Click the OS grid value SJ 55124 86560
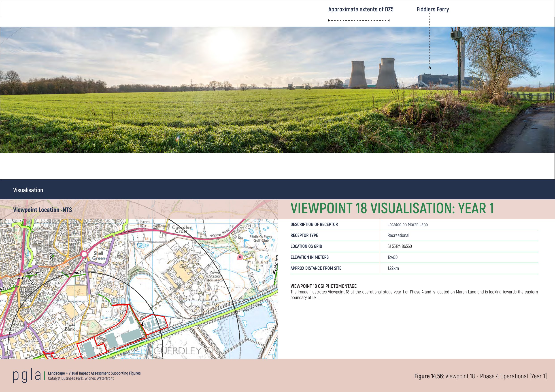Viewport: 555px width, 392px height. (x=400, y=246)
